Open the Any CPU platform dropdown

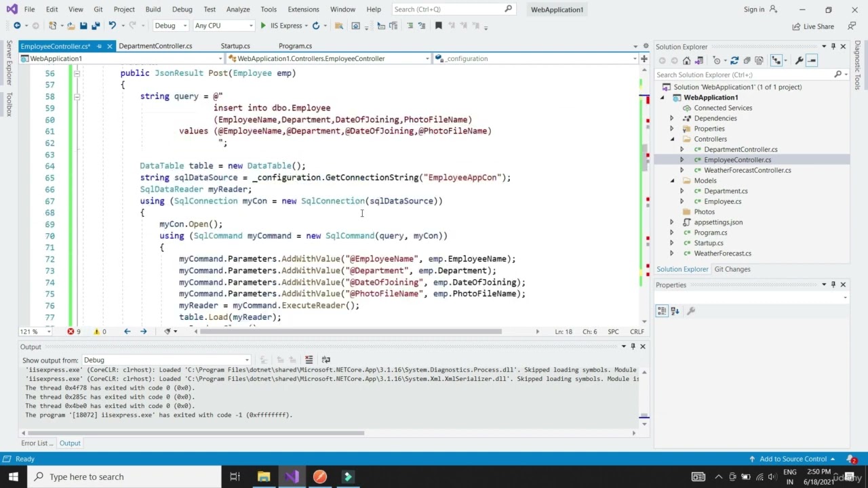click(223, 26)
